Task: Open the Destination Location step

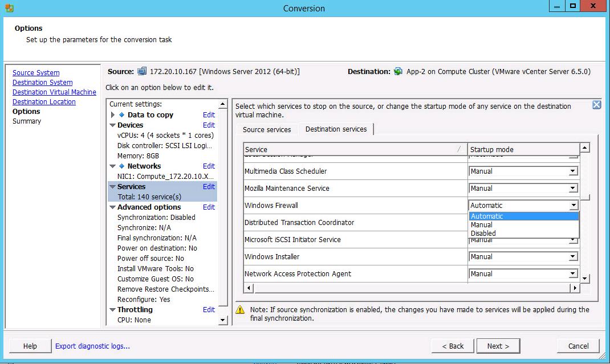Action: pos(44,102)
